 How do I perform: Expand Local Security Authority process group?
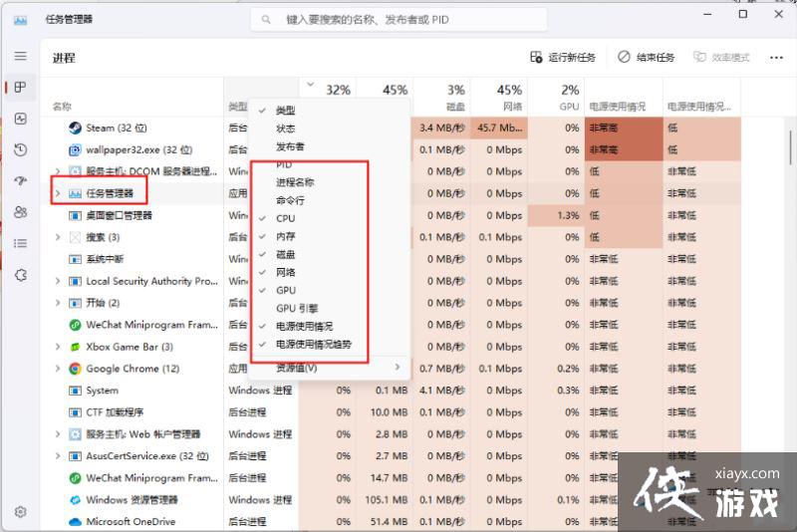58,281
